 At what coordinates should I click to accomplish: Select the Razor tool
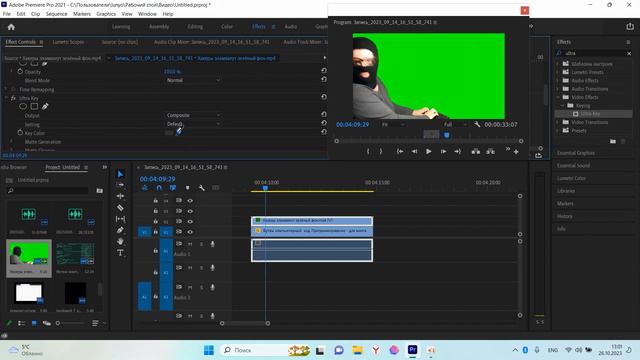click(x=120, y=208)
